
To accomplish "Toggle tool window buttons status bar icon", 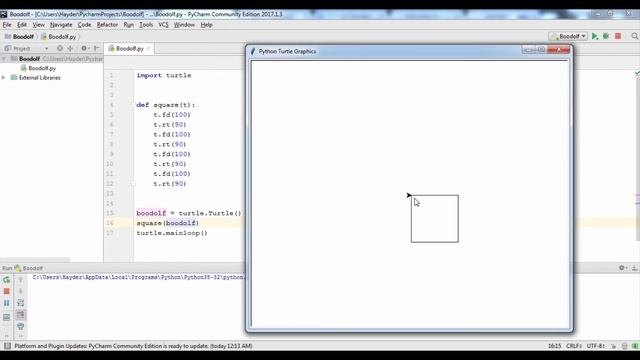I will [7, 346].
